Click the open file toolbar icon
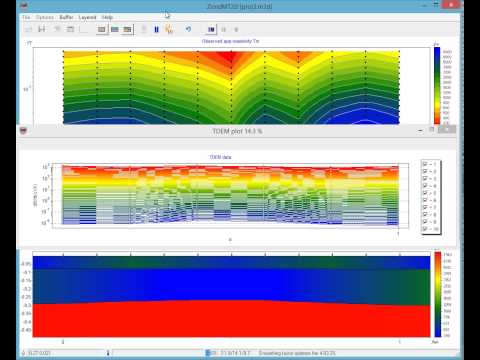Screen dimensions: 480x360 coord(29,29)
